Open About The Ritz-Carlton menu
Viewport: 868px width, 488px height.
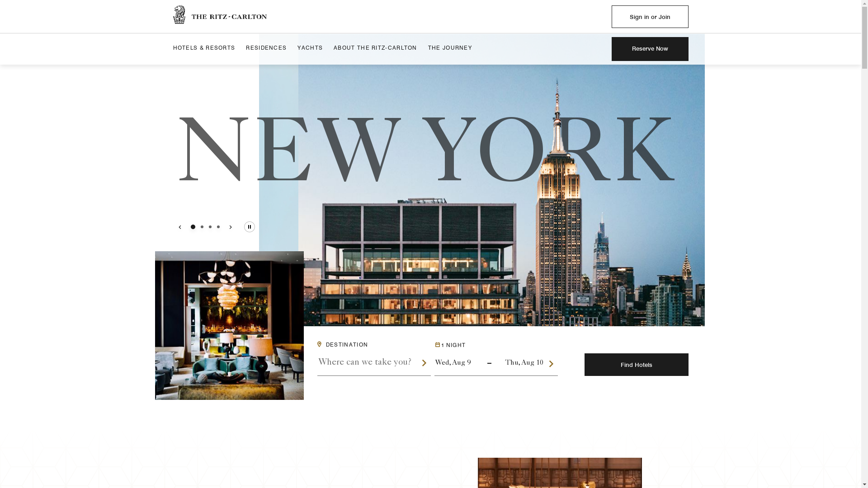pyautogui.click(x=375, y=48)
